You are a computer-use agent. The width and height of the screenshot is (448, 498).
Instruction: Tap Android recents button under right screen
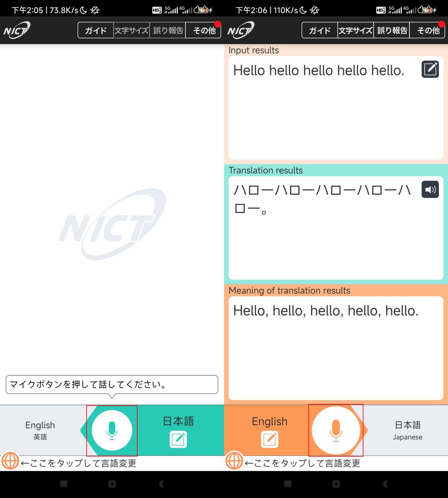[288, 483]
